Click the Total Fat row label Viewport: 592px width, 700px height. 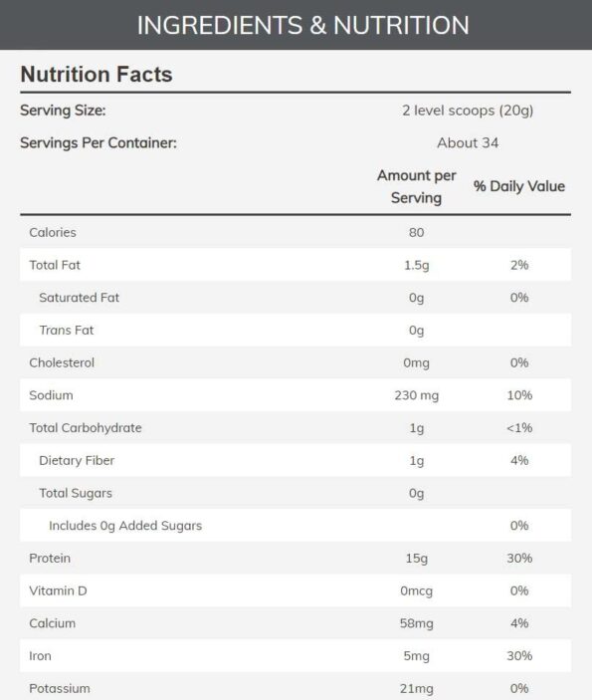pyautogui.click(x=55, y=265)
